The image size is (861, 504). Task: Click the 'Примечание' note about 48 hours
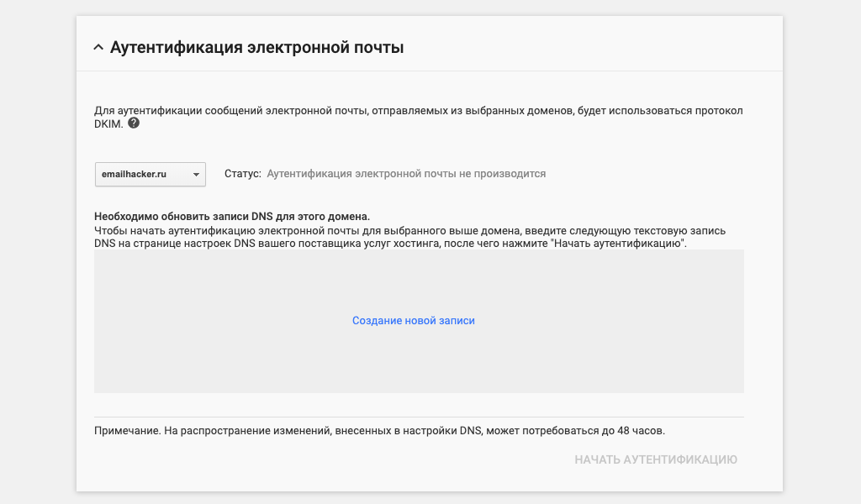coord(378,431)
